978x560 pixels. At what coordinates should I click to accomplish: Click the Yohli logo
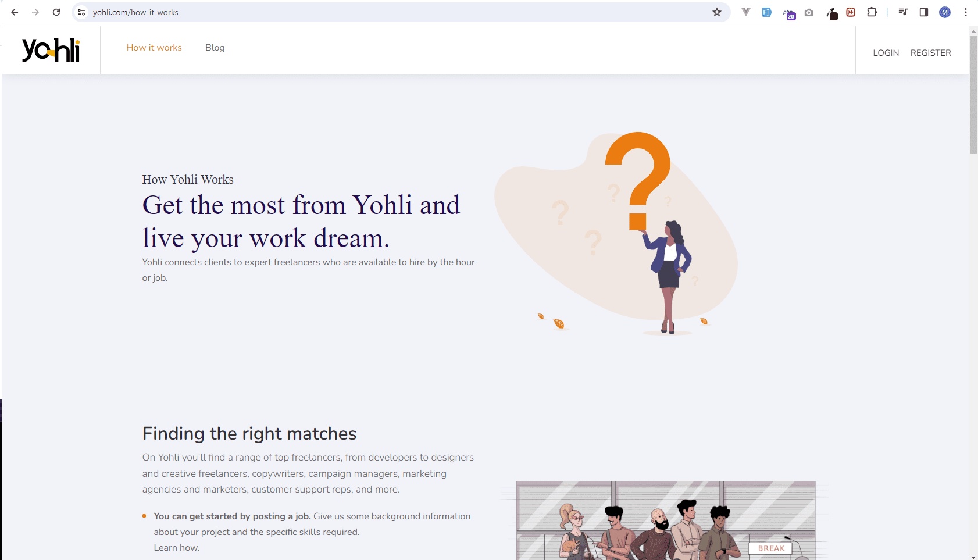[51, 50]
